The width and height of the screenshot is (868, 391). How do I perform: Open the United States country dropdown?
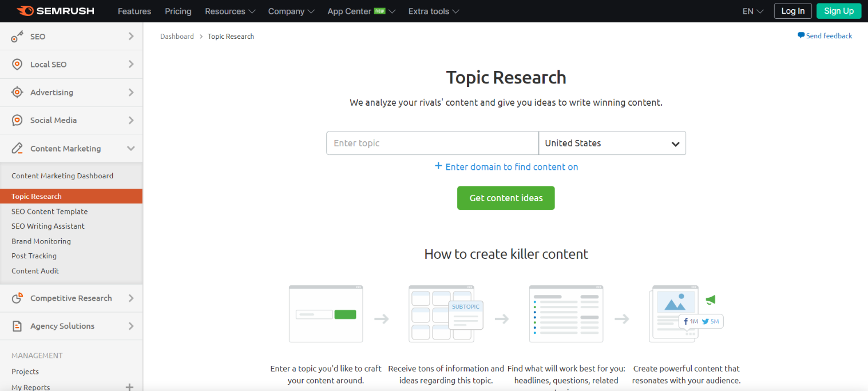tap(612, 143)
